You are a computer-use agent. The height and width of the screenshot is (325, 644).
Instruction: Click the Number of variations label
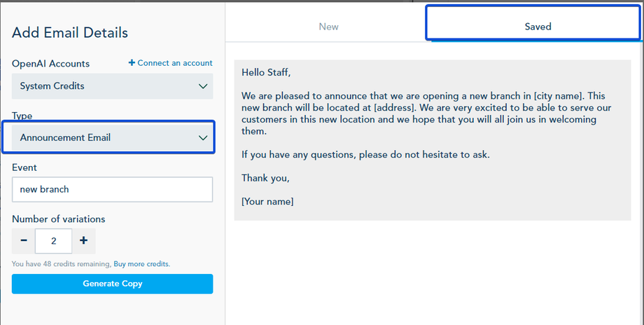59,219
